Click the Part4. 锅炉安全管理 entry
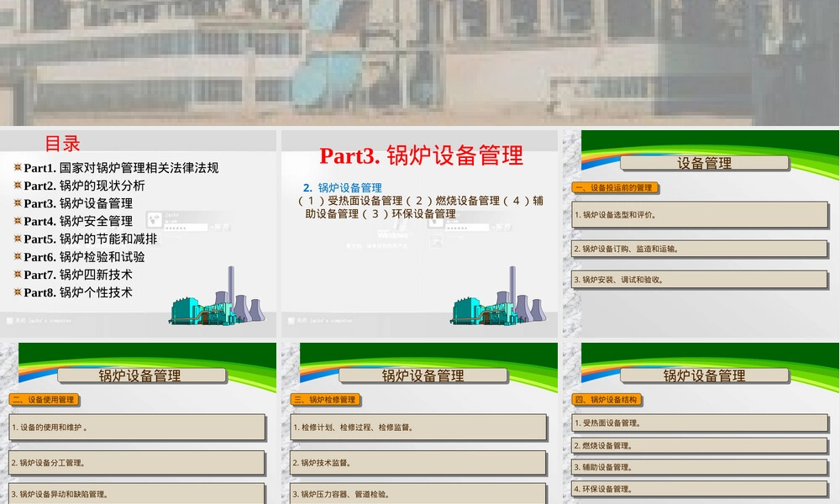The height and width of the screenshot is (504, 840). click(x=78, y=221)
